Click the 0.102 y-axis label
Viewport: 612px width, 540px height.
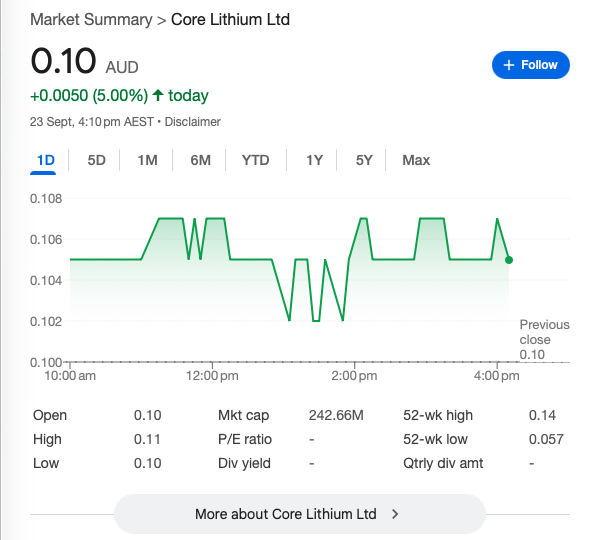[x=46, y=322]
